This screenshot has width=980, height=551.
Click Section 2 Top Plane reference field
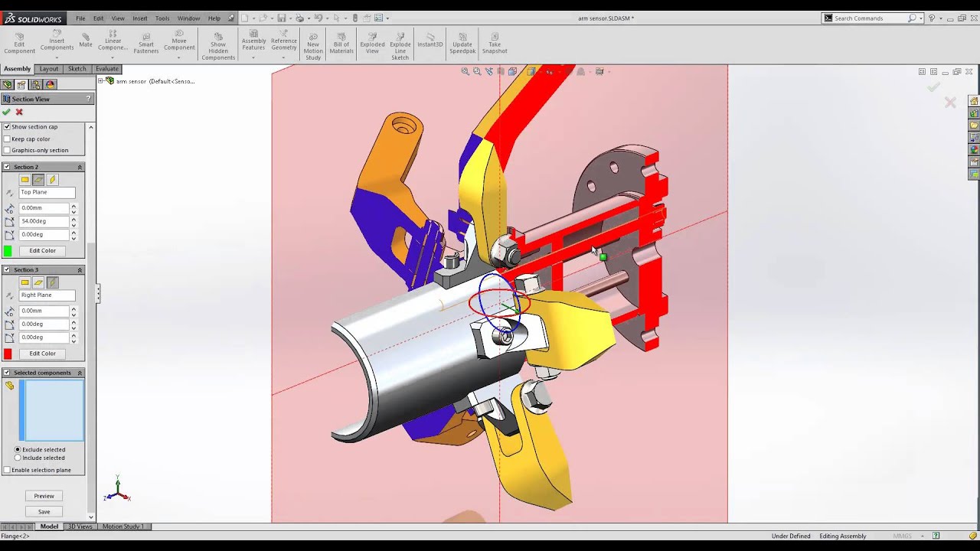tap(47, 192)
